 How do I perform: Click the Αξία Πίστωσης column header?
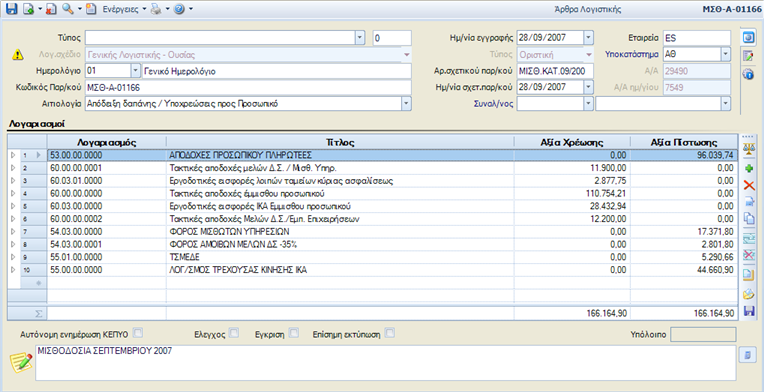pyautogui.click(x=684, y=142)
